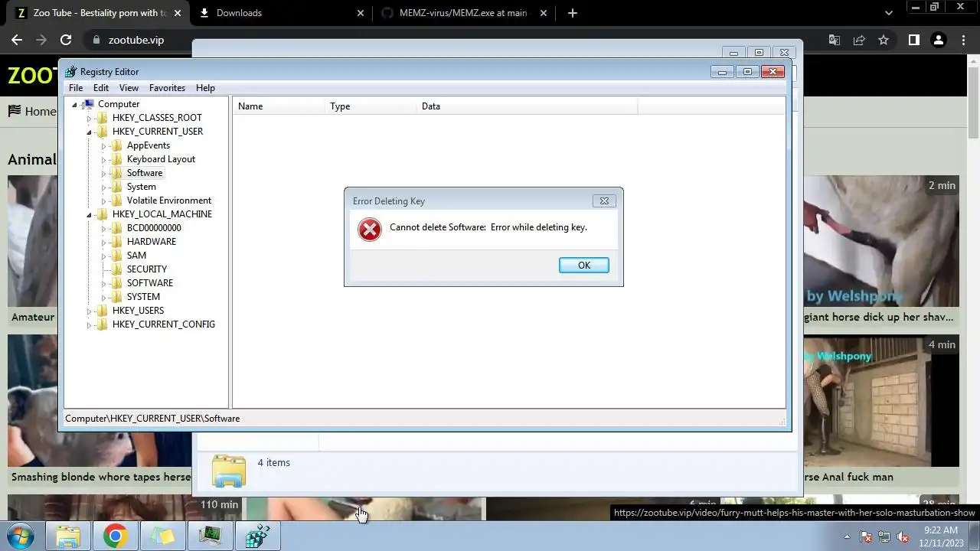Click the Registry Editor title bar icon
Image resolution: width=980 pixels, height=551 pixels.
point(71,72)
